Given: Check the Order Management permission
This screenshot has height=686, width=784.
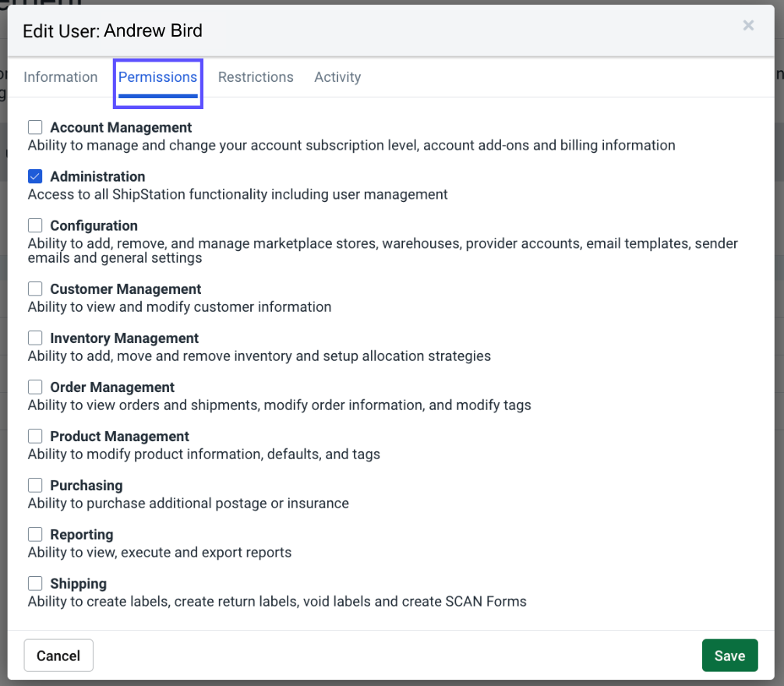Looking at the screenshot, I should (35, 387).
